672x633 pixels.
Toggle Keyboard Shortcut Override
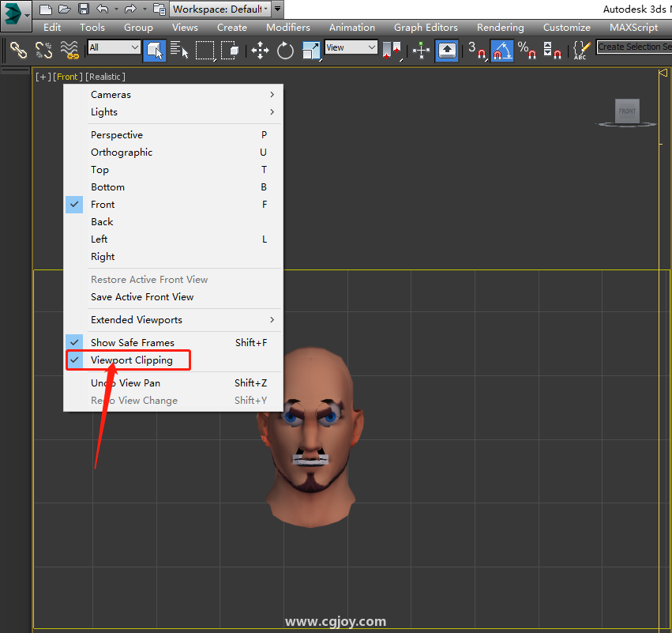pos(447,50)
